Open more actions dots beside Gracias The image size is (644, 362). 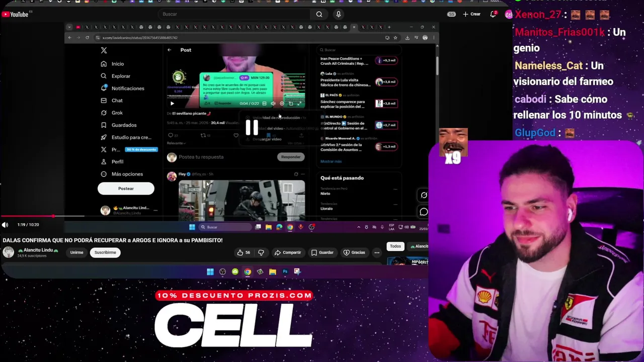click(x=377, y=252)
